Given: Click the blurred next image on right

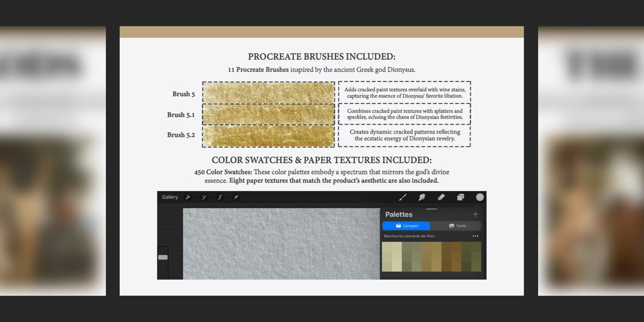Looking at the screenshot, I should (591, 161).
